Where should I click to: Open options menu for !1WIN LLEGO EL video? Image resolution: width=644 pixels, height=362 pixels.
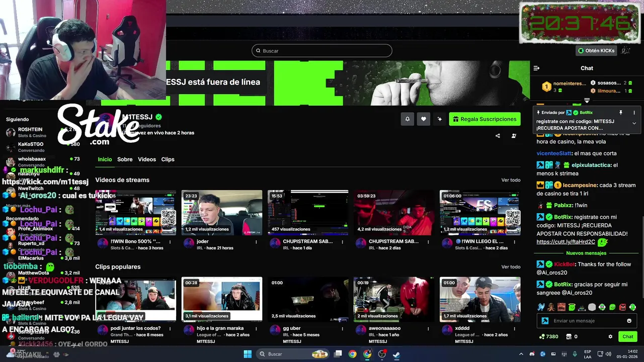(x=514, y=242)
